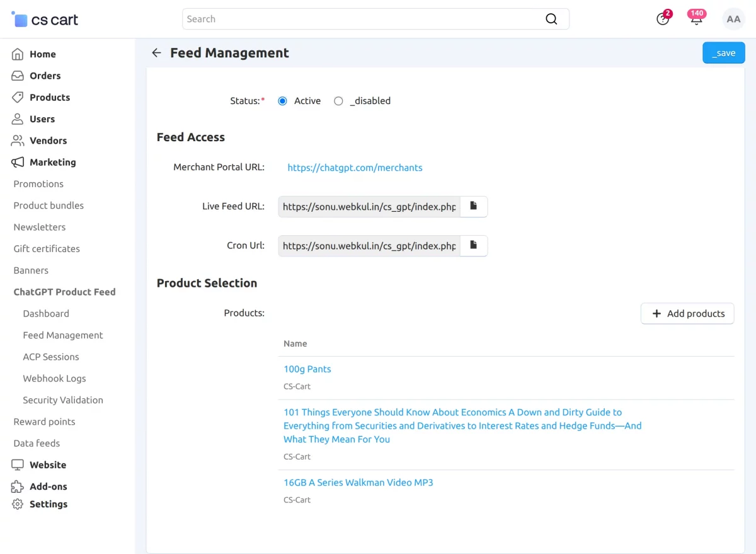Image resolution: width=756 pixels, height=554 pixels.
Task: Open notifications bell with 140 badge
Action: click(x=696, y=18)
